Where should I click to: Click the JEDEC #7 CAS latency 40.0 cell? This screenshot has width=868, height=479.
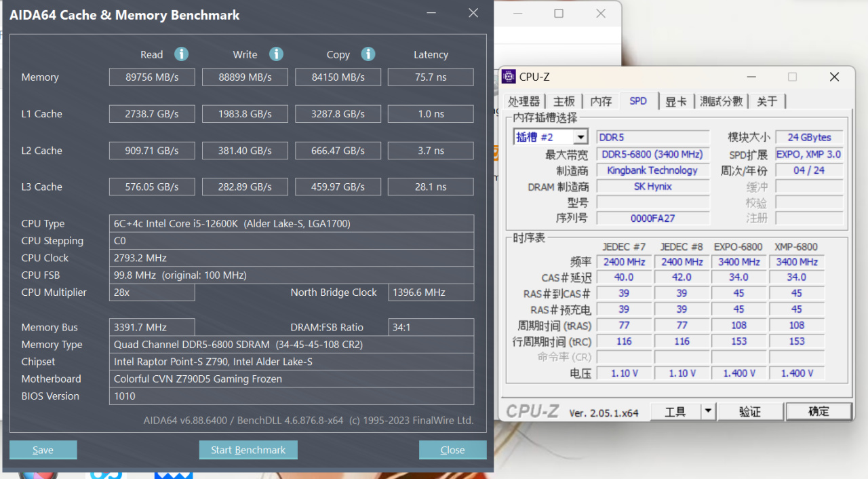click(624, 277)
